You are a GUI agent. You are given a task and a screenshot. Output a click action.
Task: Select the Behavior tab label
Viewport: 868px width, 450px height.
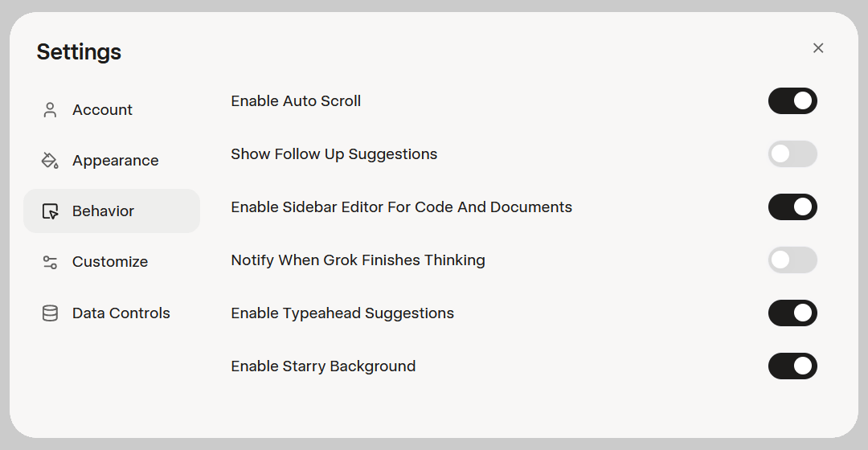[103, 211]
